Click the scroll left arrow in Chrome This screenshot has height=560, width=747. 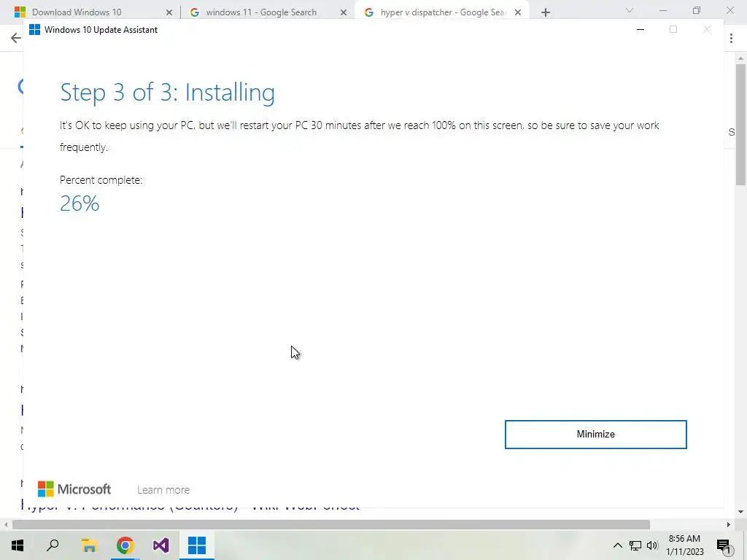click(6, 524)
